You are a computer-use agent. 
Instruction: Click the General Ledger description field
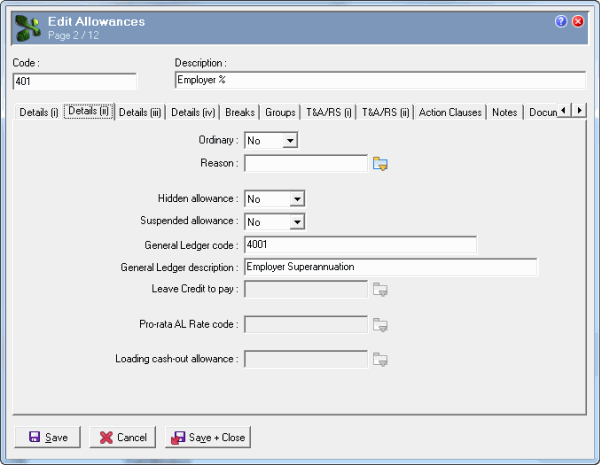coord(391,267)
